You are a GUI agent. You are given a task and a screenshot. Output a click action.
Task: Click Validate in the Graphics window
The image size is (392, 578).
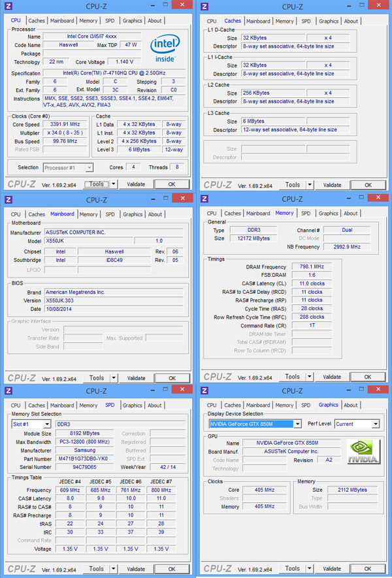[332, 568]
